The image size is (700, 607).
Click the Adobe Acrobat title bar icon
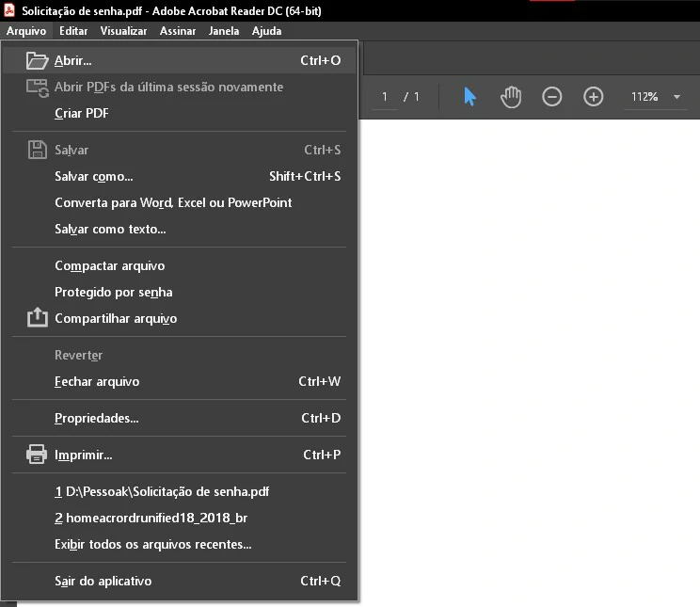coord(9,10)
